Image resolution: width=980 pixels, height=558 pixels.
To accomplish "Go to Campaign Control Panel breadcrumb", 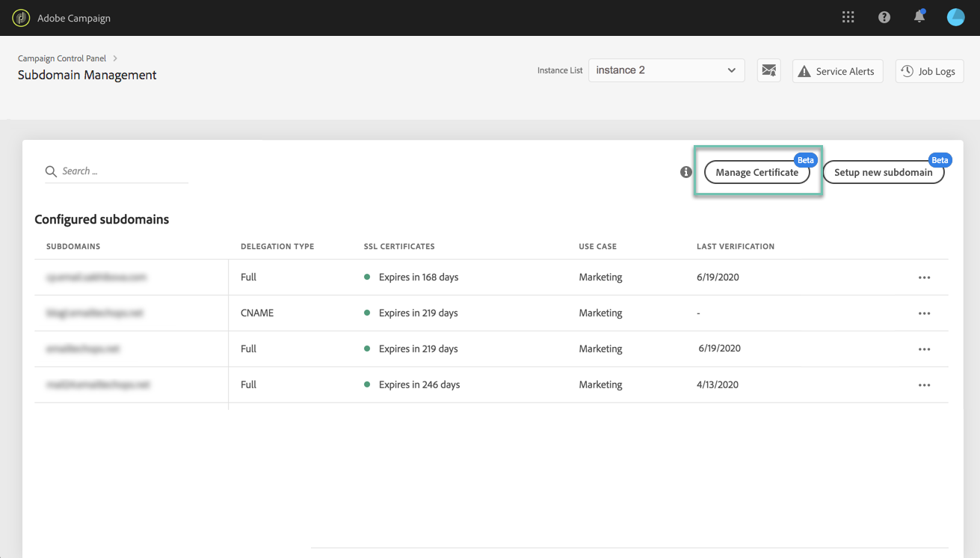I will click(62, 58).
